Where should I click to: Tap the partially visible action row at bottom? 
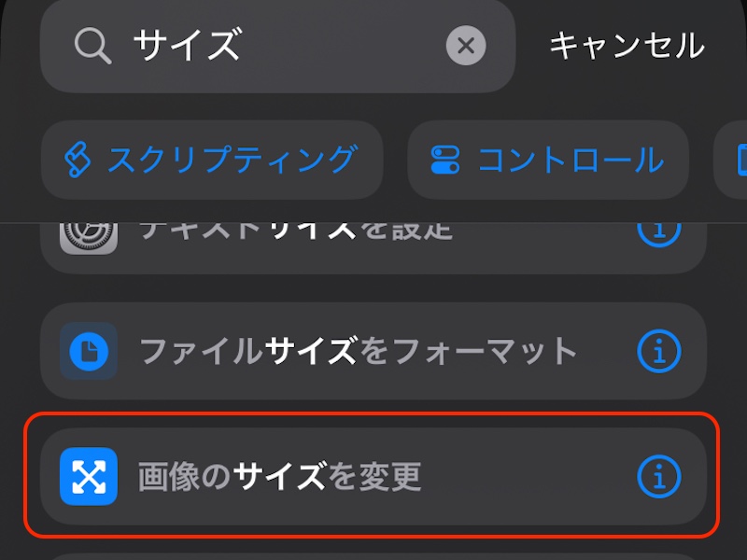373,554
